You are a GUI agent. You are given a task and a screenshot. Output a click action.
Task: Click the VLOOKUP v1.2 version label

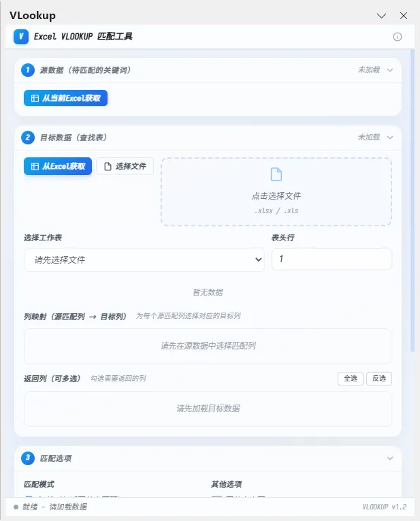(x=384, y=507)
